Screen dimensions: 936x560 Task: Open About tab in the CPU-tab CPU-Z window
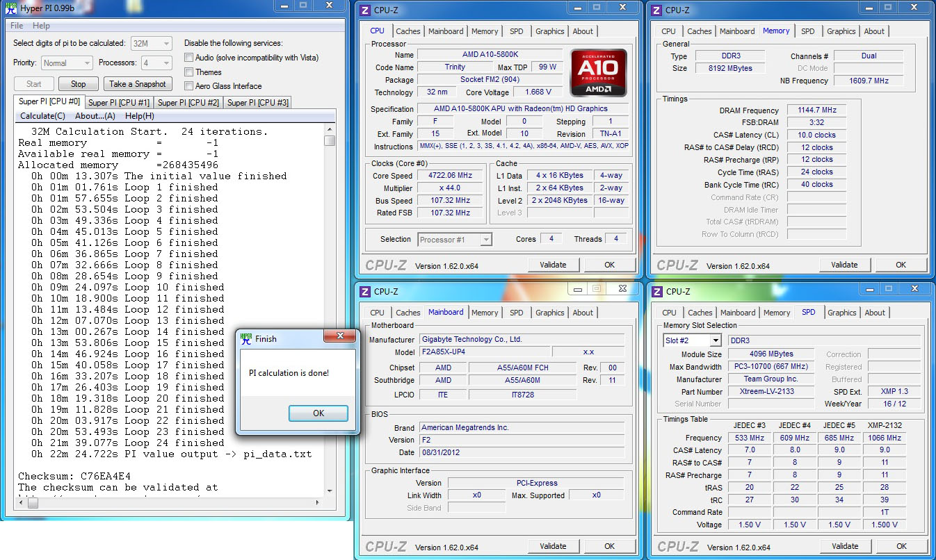tap(583, 31)
